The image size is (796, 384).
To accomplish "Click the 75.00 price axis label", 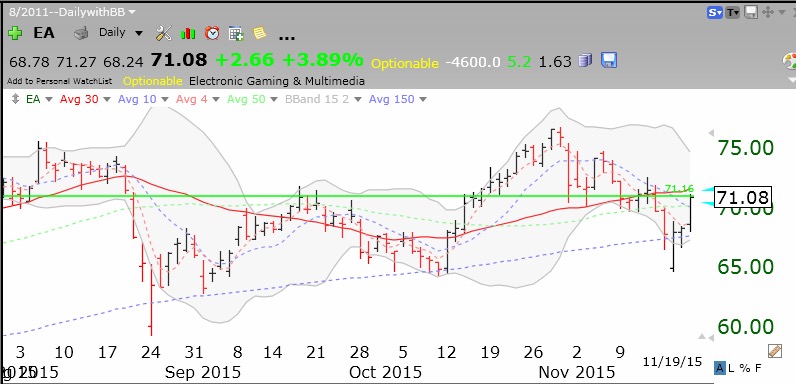I will coord(745,148).
